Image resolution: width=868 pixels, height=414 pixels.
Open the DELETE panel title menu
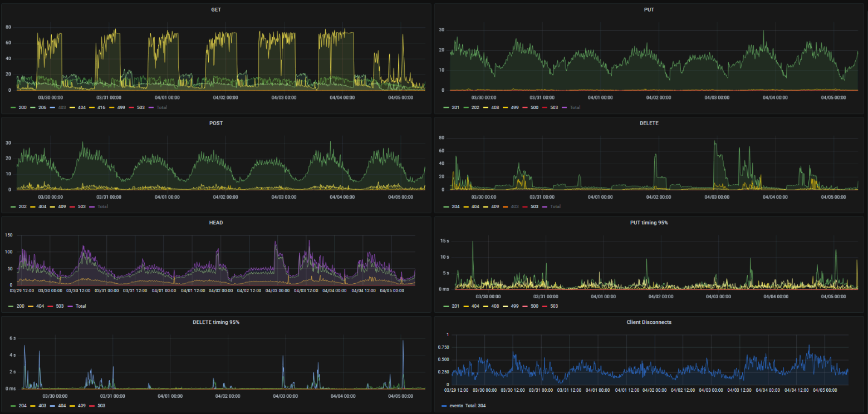tap(649, 123)
